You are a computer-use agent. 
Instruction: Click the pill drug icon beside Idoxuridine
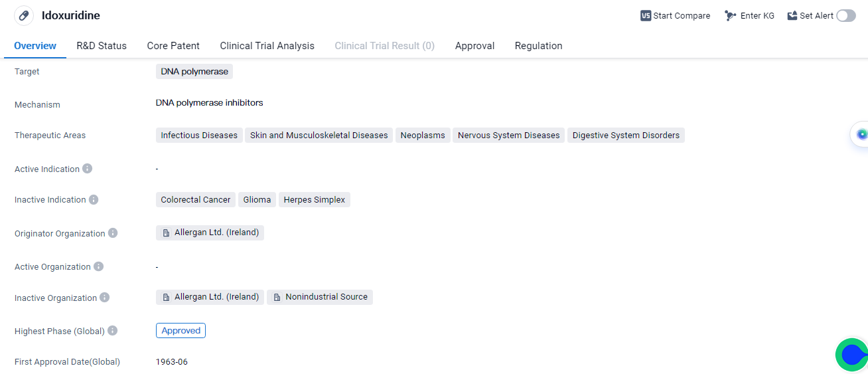[x=24, y=15]
